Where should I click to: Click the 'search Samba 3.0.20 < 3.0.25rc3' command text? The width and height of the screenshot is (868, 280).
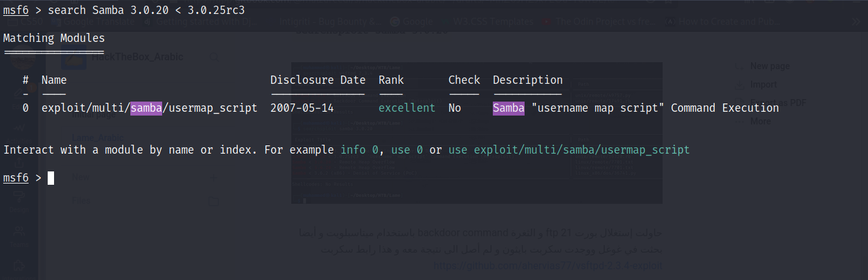(146, 10)
